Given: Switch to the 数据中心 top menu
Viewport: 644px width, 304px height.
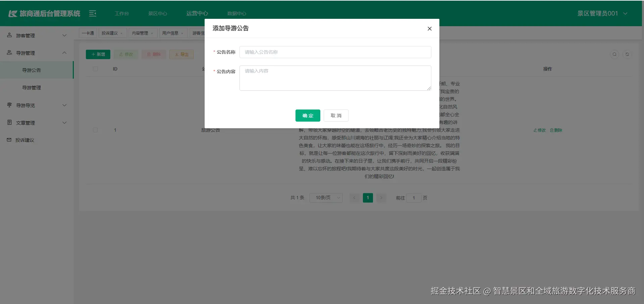Looking at the screenshot, I should point(237,13).
